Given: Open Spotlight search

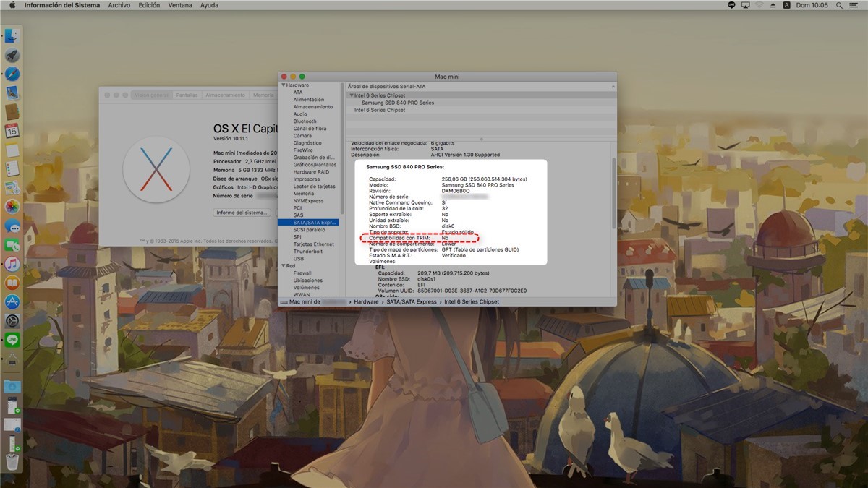Looking at the screenshot, I should tap(839, 5).
